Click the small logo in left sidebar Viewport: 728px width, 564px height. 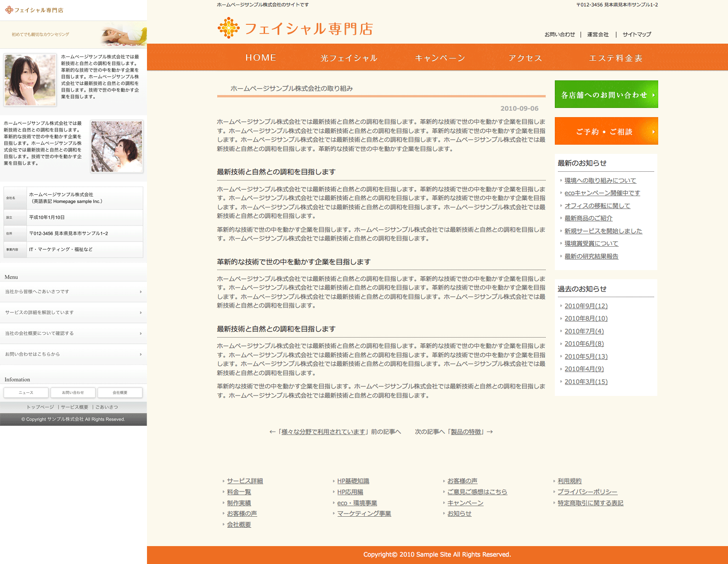pyautogui.click(x=9, y=10)
